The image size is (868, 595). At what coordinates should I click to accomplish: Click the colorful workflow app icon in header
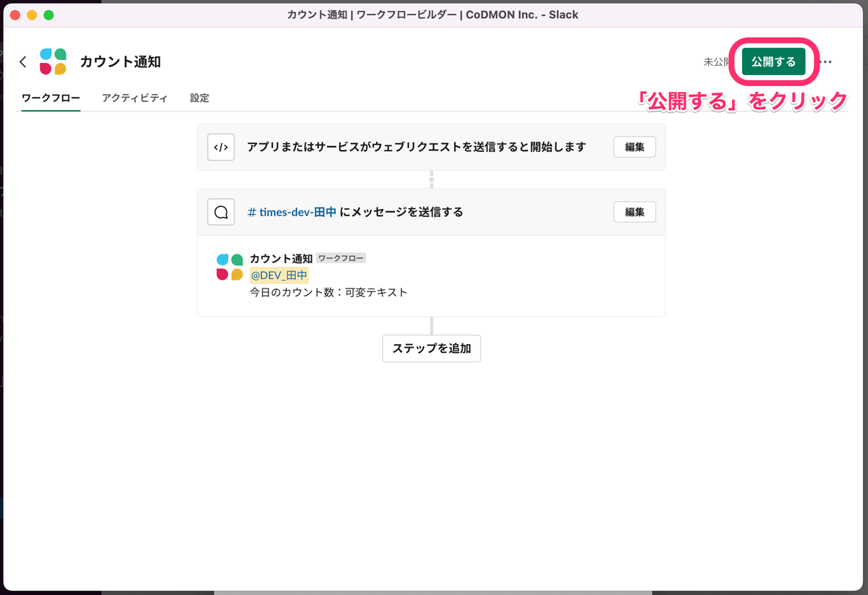coord(52,61)
